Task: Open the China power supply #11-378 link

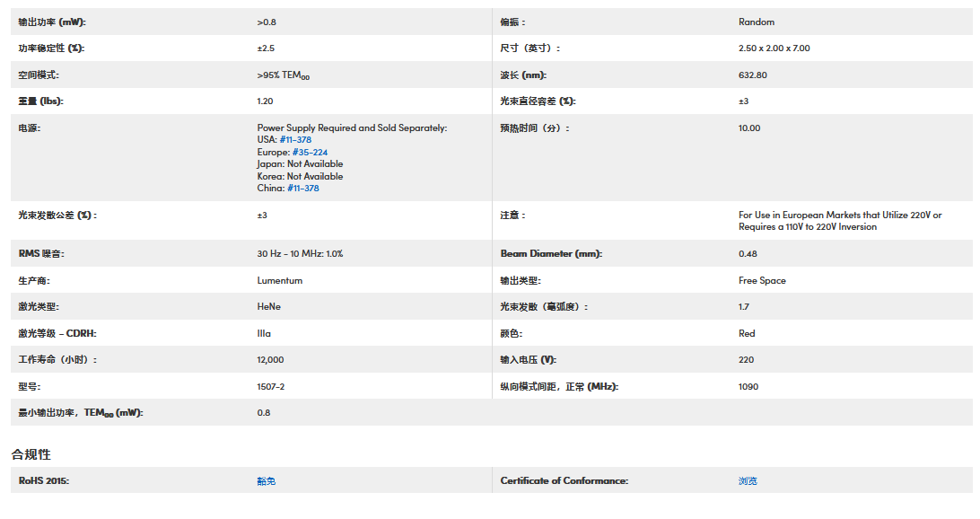Action: (302, 189)
